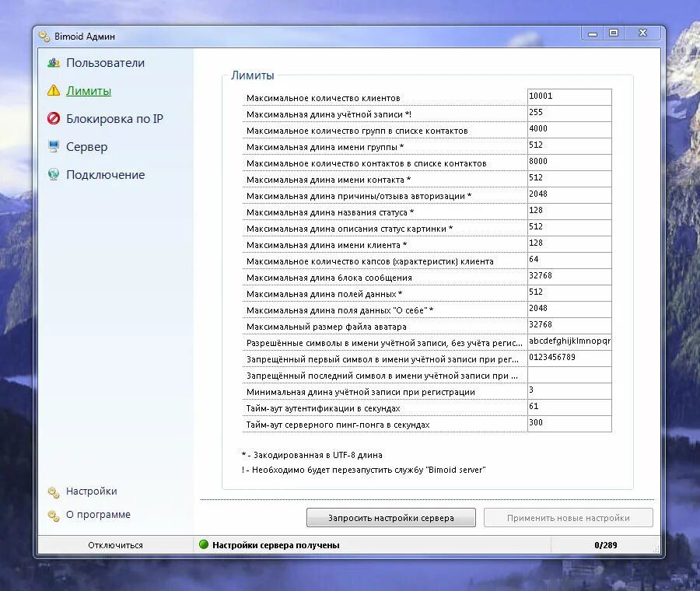
Task: Click the Блокировка по IP prohibition icon
Action: coord(54,119)
